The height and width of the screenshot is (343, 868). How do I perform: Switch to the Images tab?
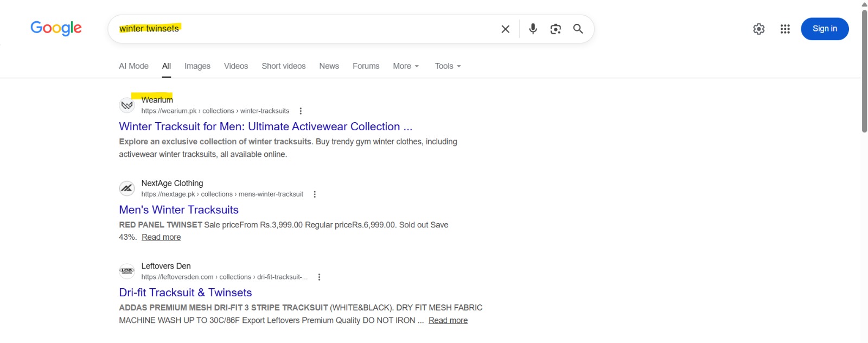point(197,66)
